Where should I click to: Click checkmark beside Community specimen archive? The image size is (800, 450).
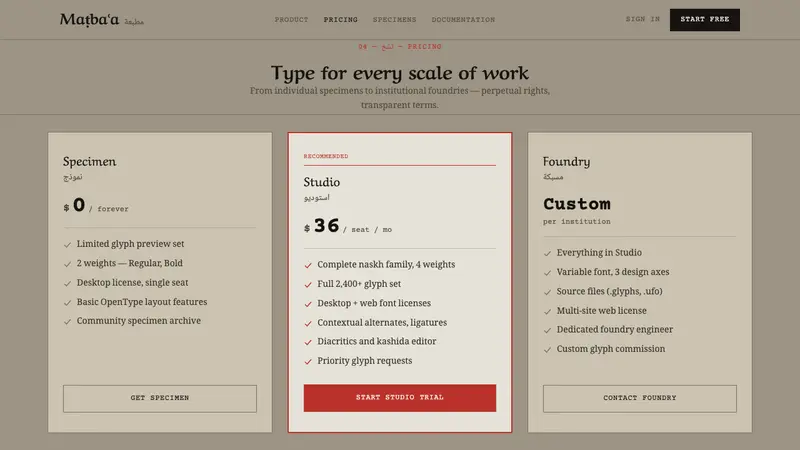67,322
